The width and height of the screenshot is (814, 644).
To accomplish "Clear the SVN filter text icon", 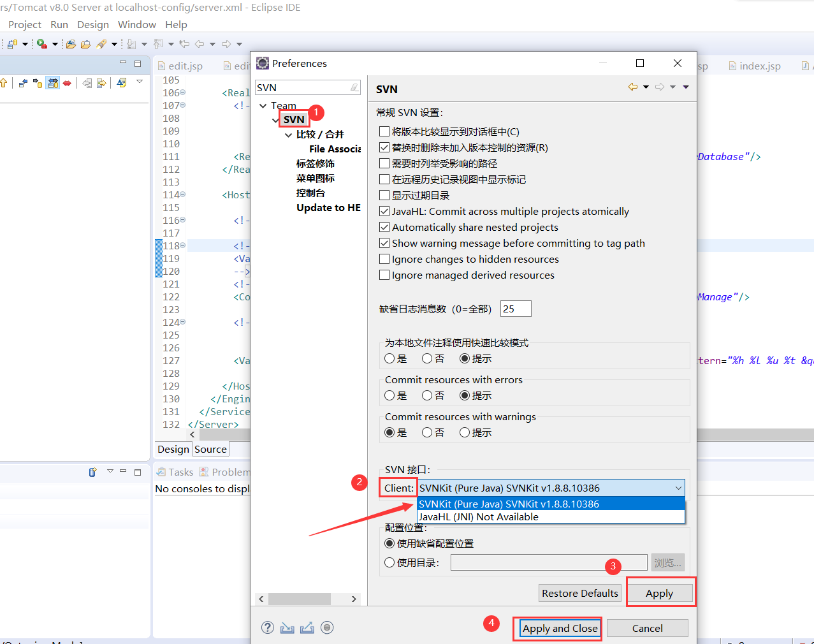I will 354,87.
